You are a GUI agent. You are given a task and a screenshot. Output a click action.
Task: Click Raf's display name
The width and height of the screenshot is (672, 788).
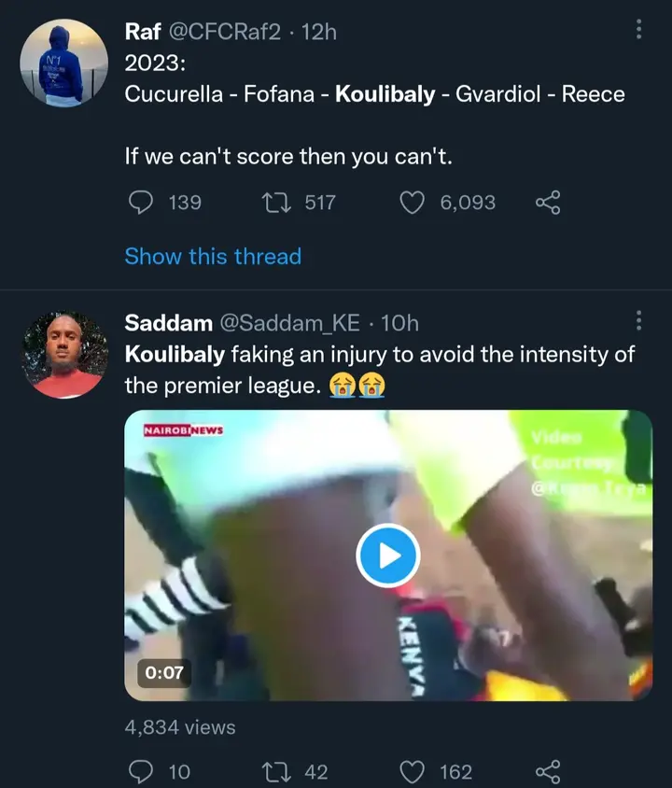[143, 32]
